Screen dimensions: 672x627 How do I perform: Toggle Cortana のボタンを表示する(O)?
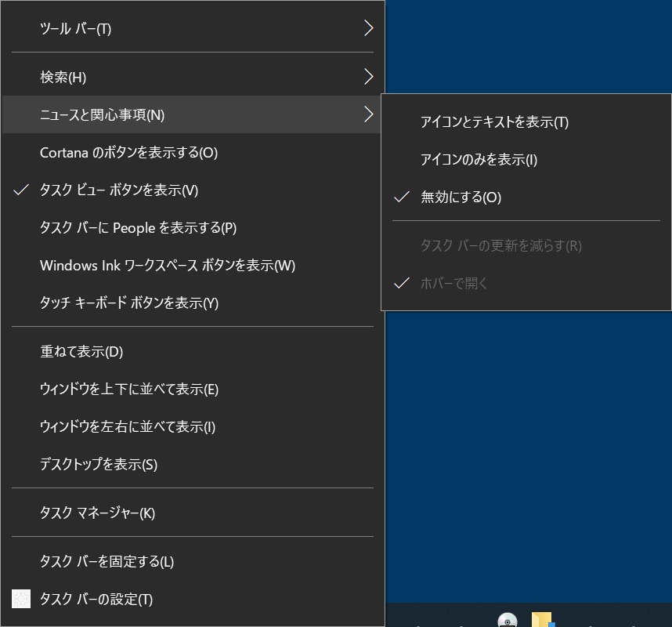[192, 152]
